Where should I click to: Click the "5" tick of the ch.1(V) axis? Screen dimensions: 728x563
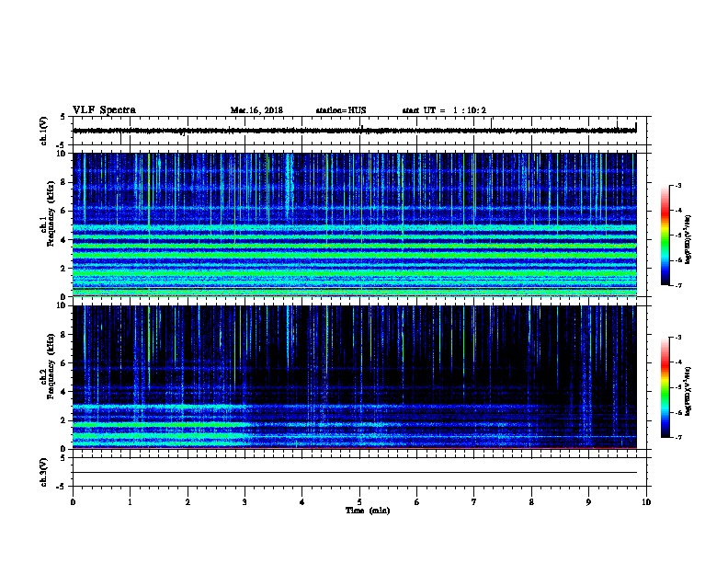63,117
